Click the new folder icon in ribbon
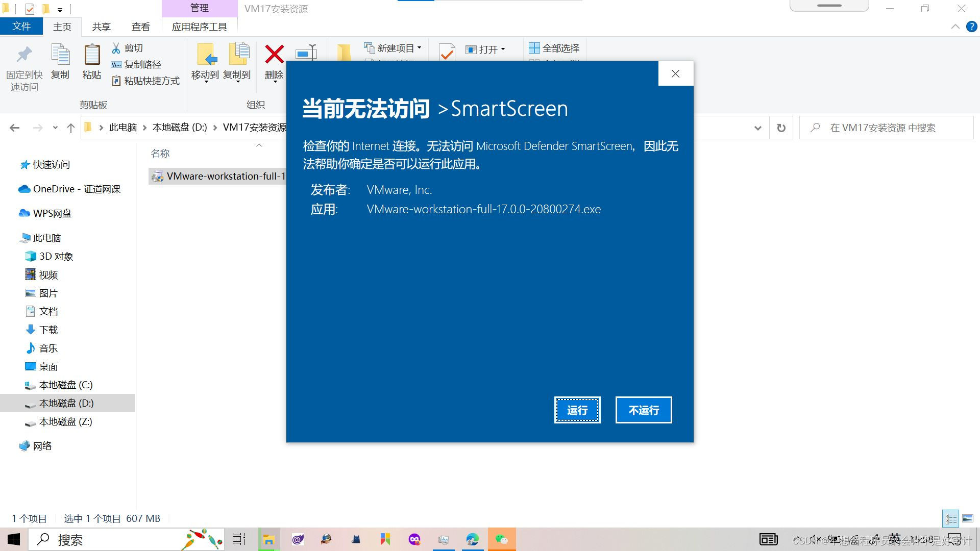The width and height of the screenshot is (980, 551). (x=344, y=53)
